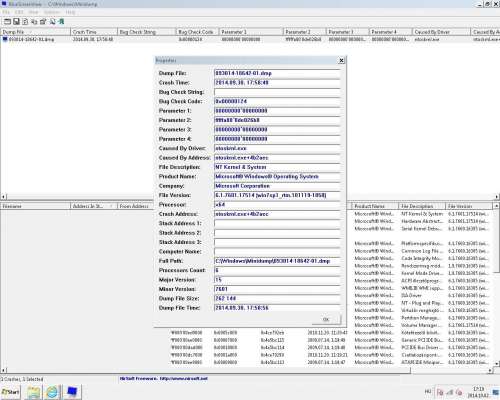The width and height of the screenshot is (500, 400).
Task: Click the File Version field in Properties
Action: [x=277, y=195]
